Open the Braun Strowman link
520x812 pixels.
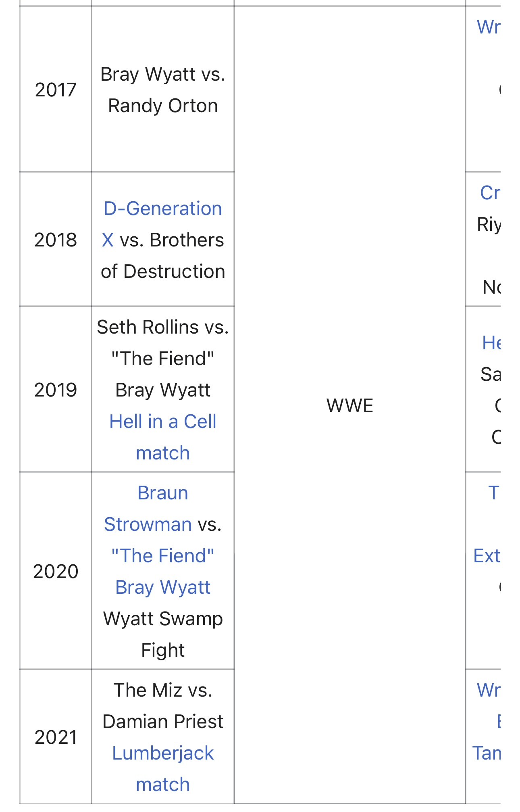[162, 509]
